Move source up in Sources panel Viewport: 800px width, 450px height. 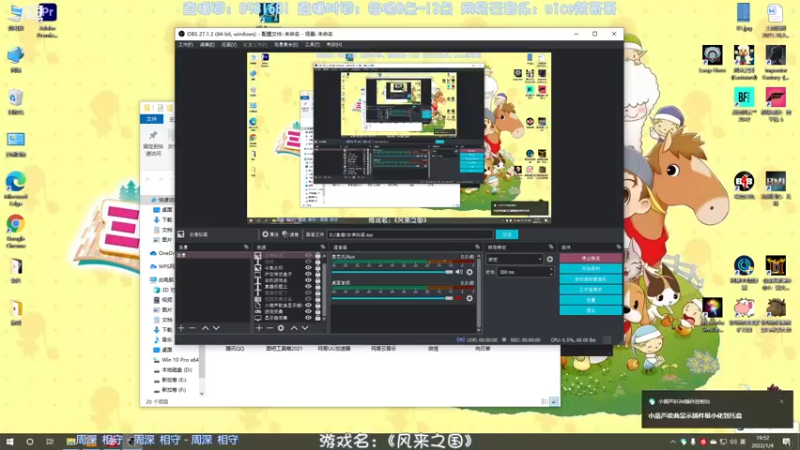tap(294, 328)
